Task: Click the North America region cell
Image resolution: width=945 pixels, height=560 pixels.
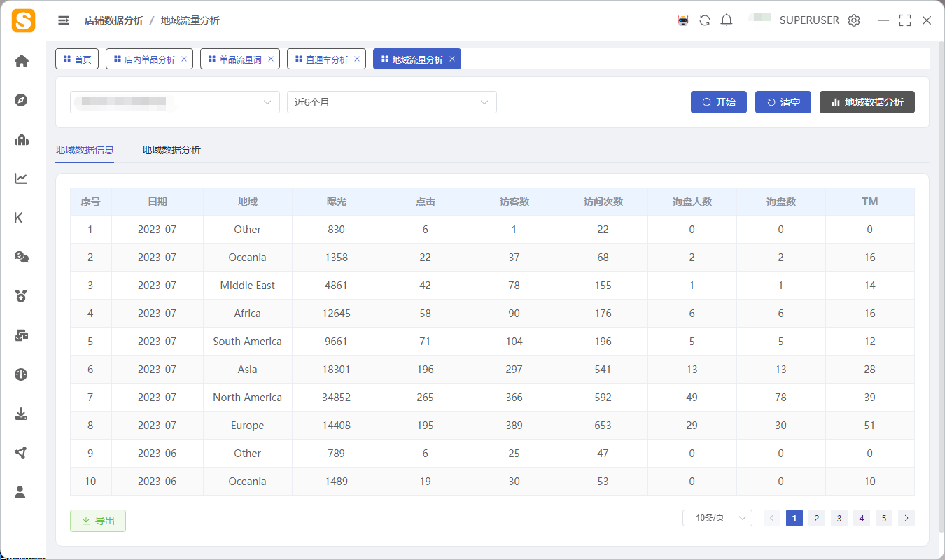Action: click(248, 398)
